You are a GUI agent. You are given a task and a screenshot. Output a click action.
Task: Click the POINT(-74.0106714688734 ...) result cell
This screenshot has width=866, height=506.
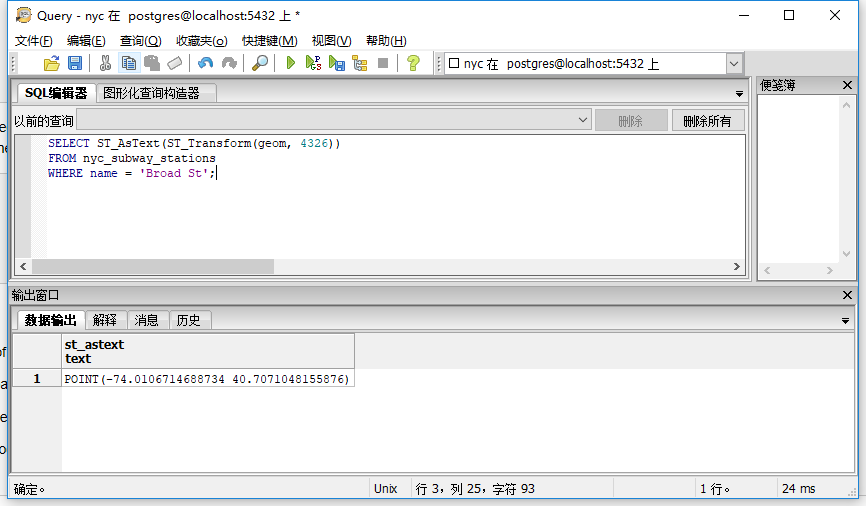point(208,379)
